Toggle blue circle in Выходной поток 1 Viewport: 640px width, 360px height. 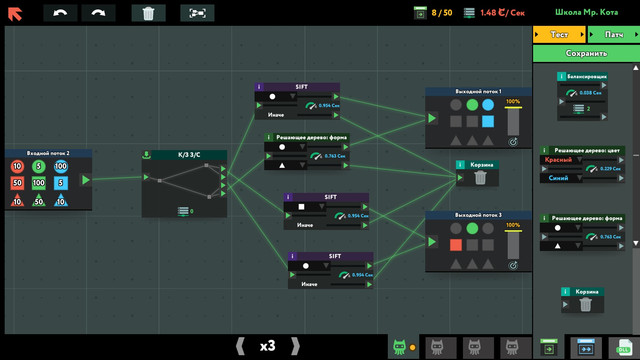coord(488,105)
